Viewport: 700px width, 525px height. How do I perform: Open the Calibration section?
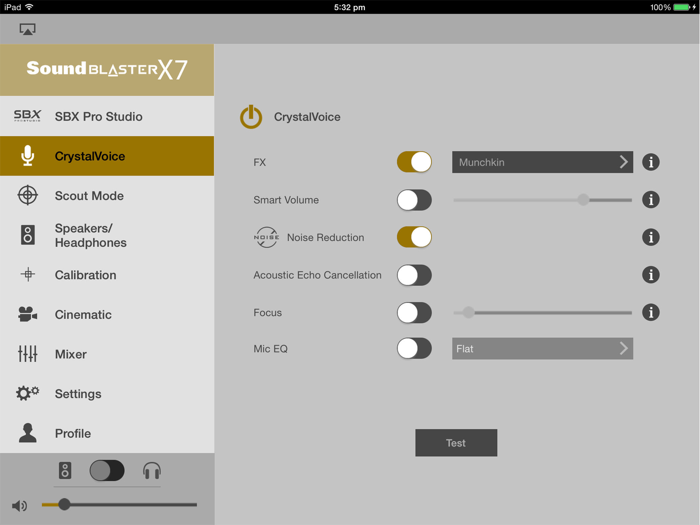point(107,275)
